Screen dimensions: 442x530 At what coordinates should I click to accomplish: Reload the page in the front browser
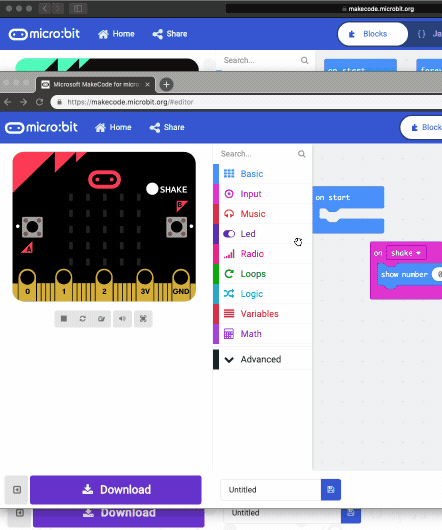tap(39, 102)
